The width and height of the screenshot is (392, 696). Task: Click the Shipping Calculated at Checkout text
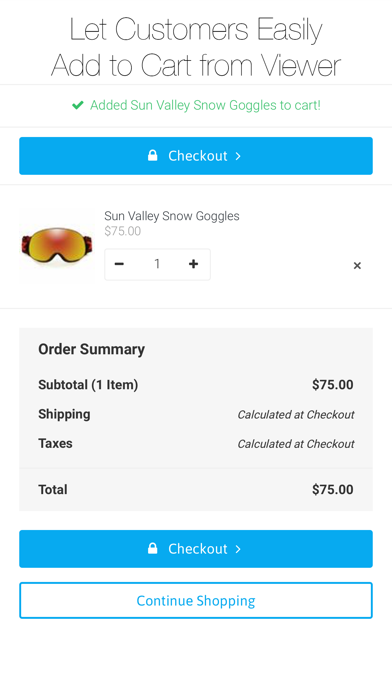[296, 415]
